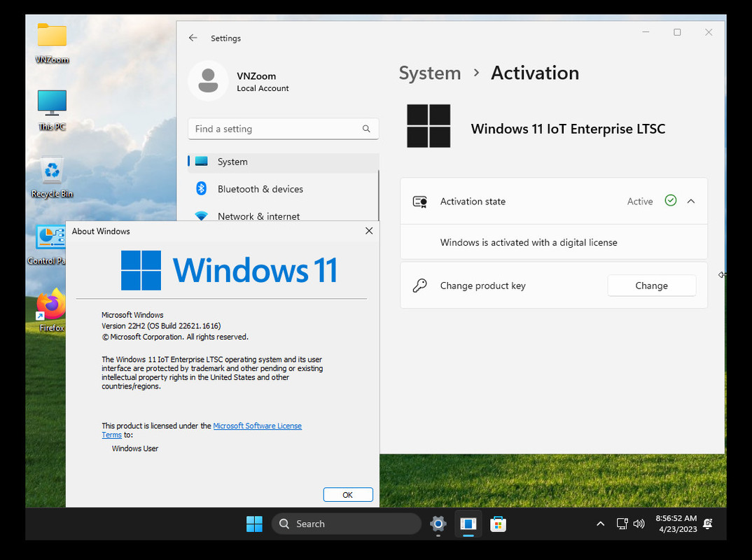Maximize the Settings window
Viewport: 752px width, 560px height.
click(x=676, y=32)
